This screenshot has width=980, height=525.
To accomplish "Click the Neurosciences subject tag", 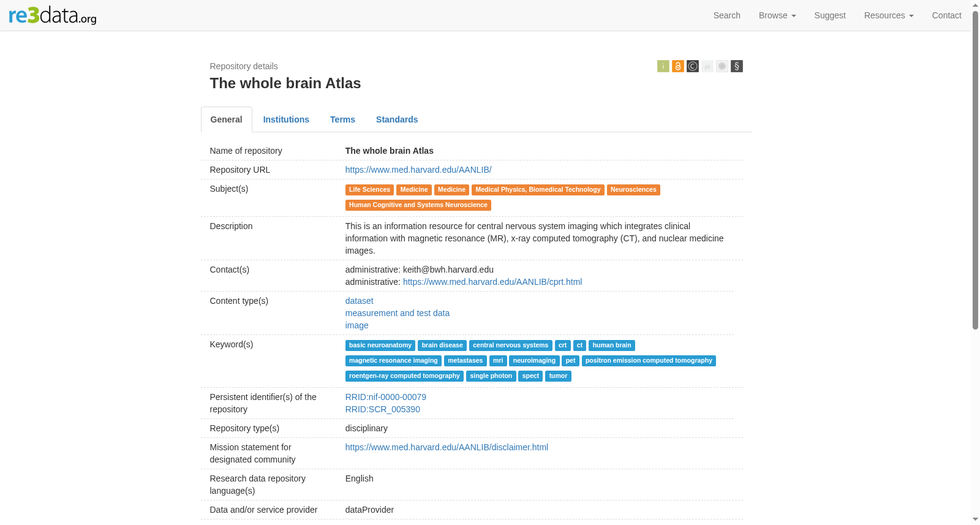I will pos(633,190).
